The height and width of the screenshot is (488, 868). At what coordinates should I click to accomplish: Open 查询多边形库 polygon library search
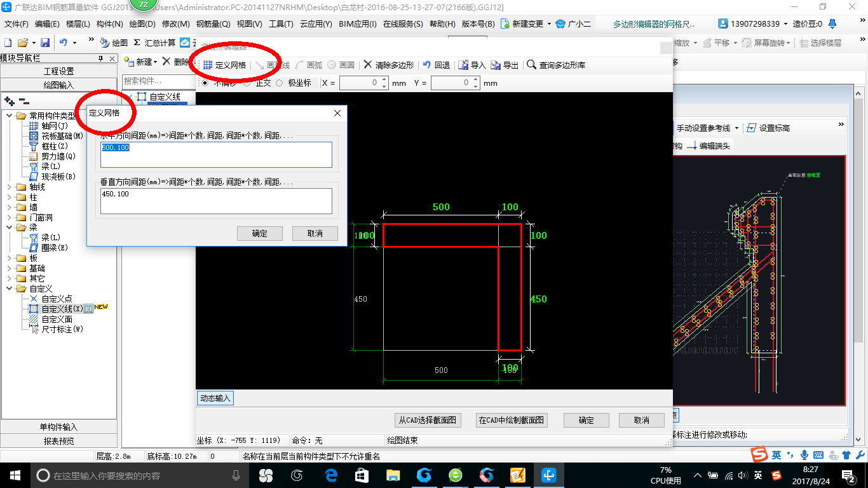pyautogui.click(x=556, y=65)
